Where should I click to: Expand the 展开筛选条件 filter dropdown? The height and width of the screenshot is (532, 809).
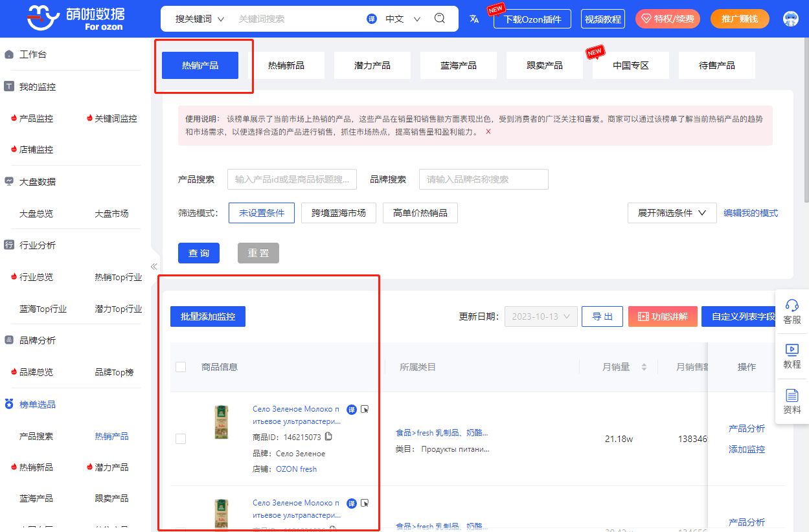(672, 213)
